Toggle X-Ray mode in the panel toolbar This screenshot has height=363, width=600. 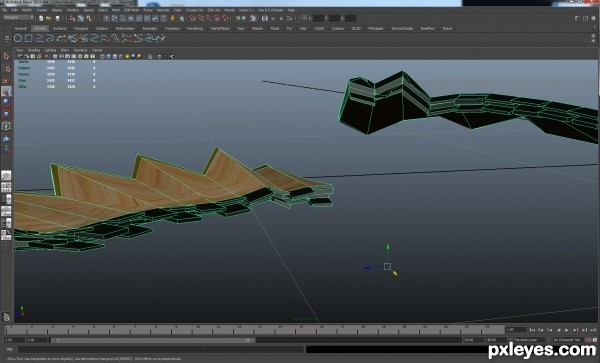click(x=159, y=56)
